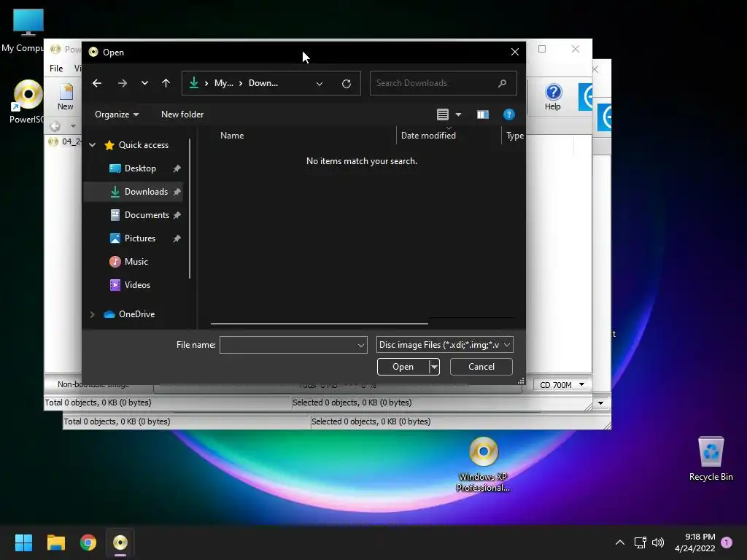Sort by Name column

tap(232, 135)
